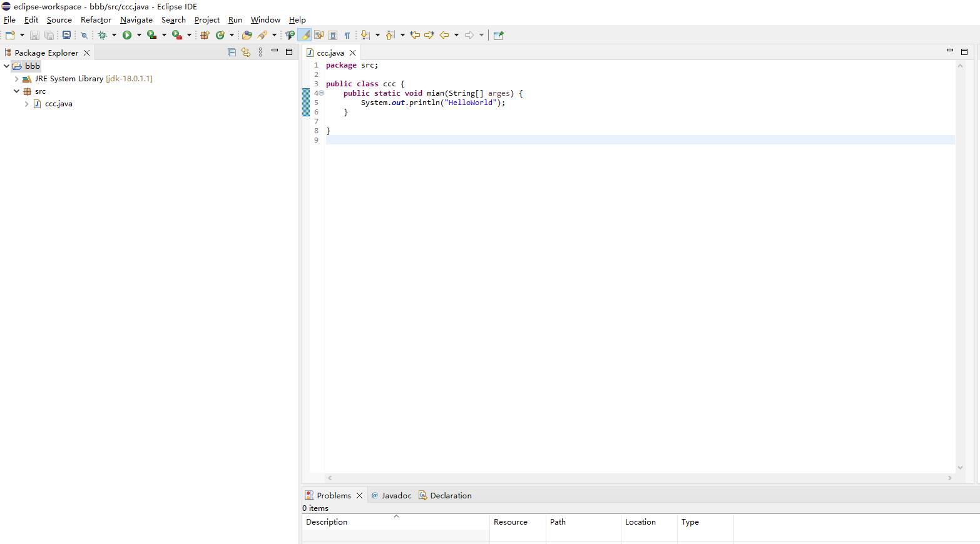Switch to the Javadoc tab

tap(397, 495)
